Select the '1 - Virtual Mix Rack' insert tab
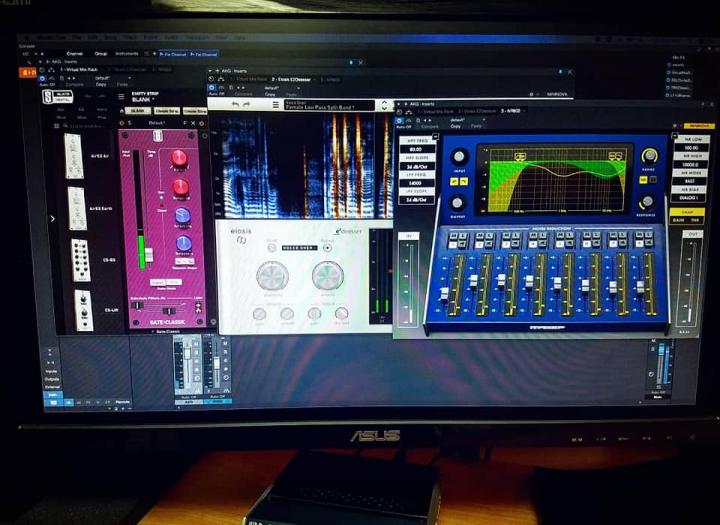This screenshot has width=720, height=525. click(79, 70)
